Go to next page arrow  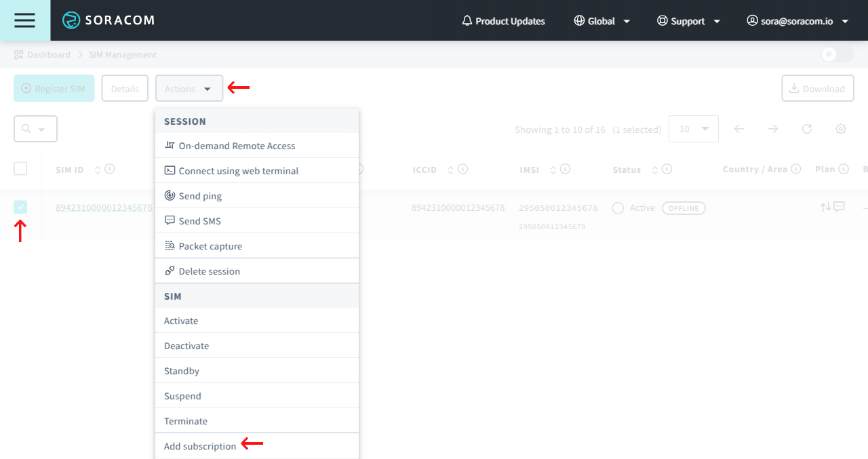pos(773,129)
